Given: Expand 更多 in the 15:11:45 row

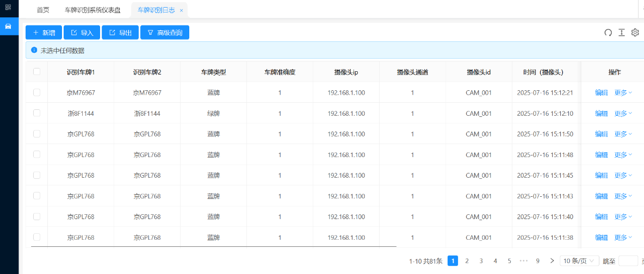Looking at the screenshot, I should click(623, 176).
